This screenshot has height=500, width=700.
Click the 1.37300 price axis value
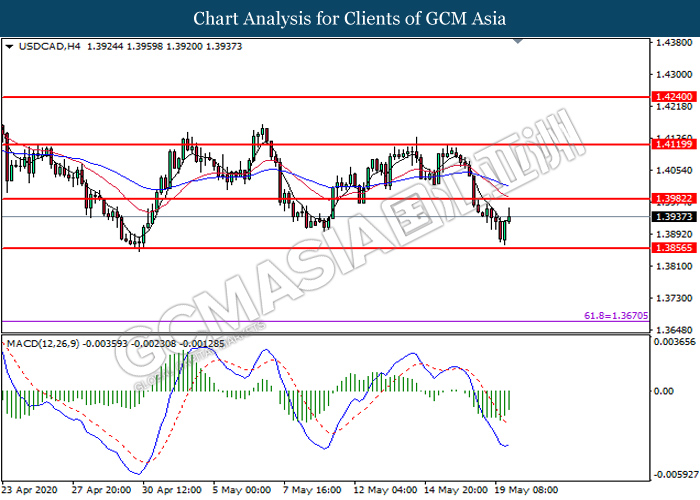[x=674, y=298]
